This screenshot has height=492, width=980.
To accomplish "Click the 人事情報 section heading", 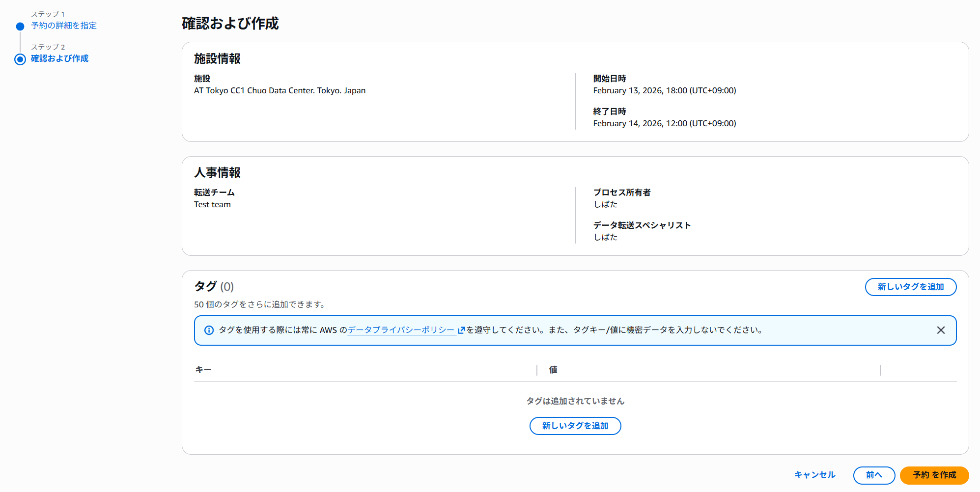I will [x=218, y=172].
